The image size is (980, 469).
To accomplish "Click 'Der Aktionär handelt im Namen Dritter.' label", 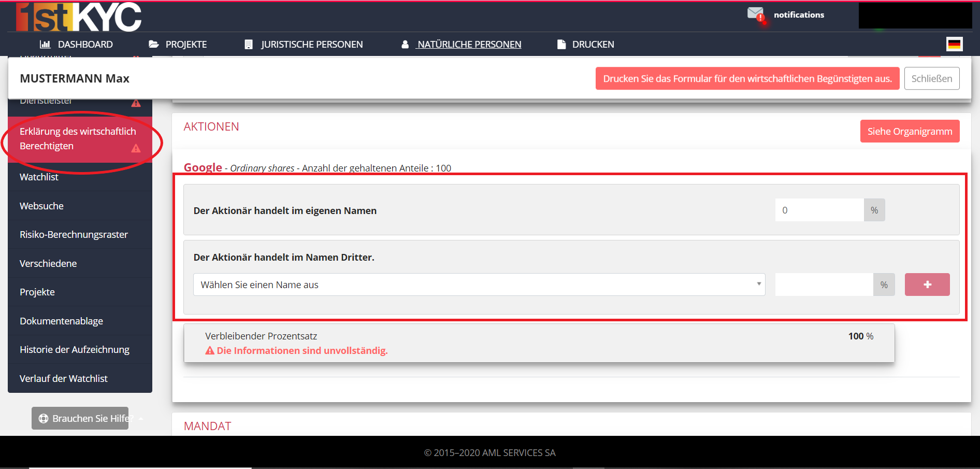I will click(284, 257).
